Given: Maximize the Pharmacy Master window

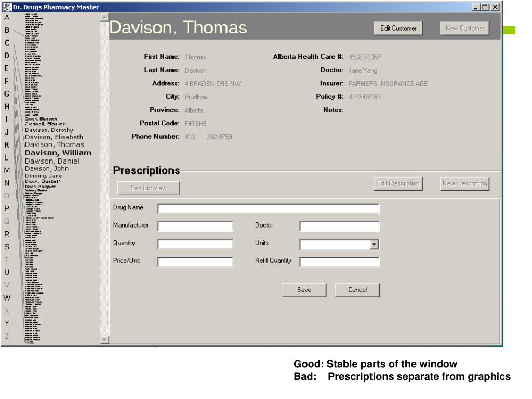Looking at the screenshot, I should click(485, 7).
